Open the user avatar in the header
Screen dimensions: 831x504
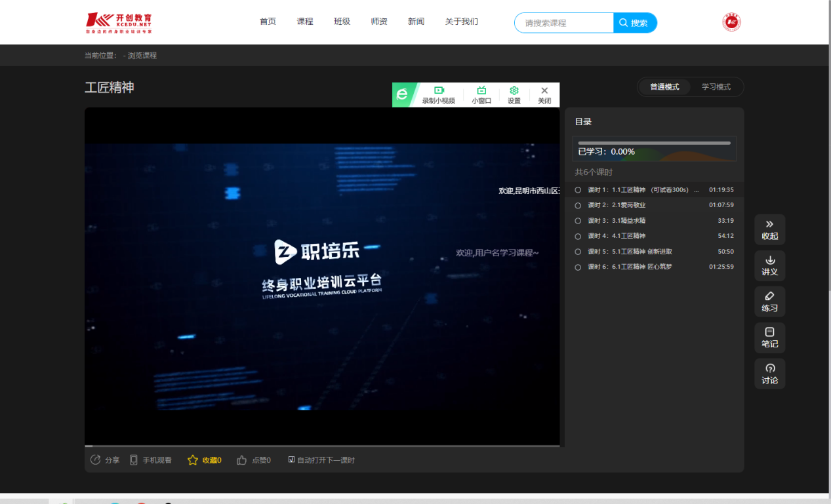[731, 22]
